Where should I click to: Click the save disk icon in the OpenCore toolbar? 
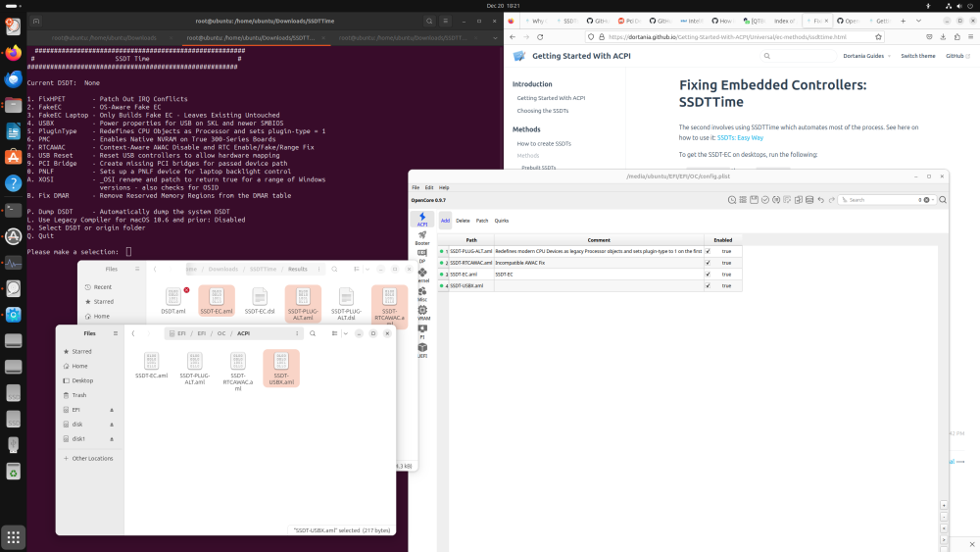(754, 200)
